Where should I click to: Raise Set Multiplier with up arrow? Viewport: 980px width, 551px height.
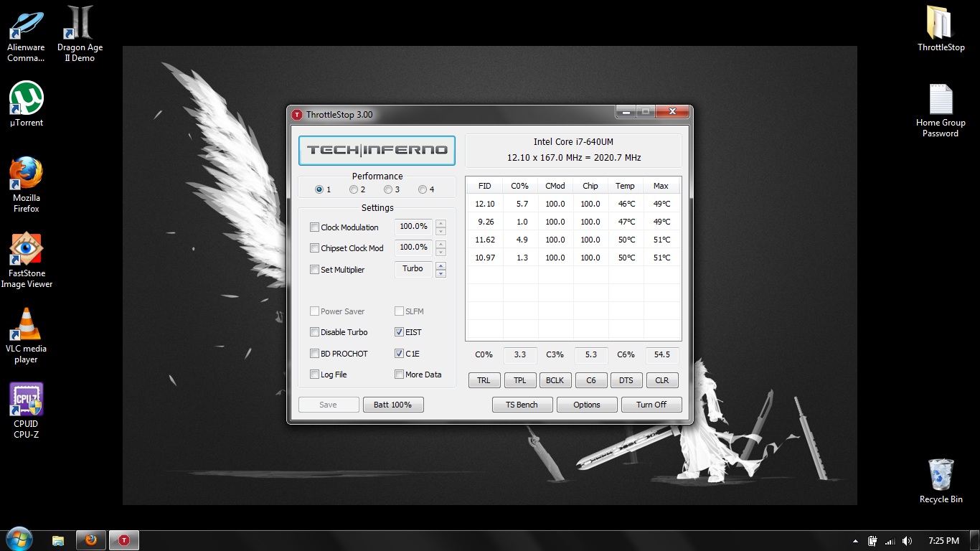click(440, 265)
